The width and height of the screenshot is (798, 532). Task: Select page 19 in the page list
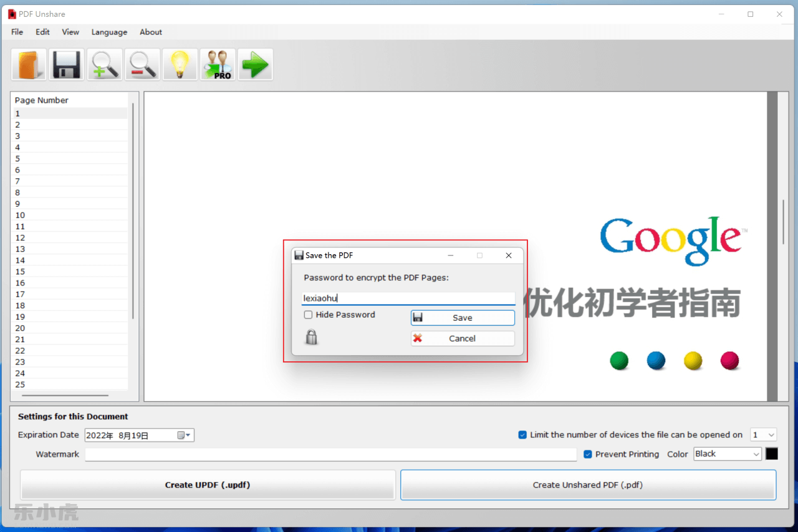(x=70, y=316)
